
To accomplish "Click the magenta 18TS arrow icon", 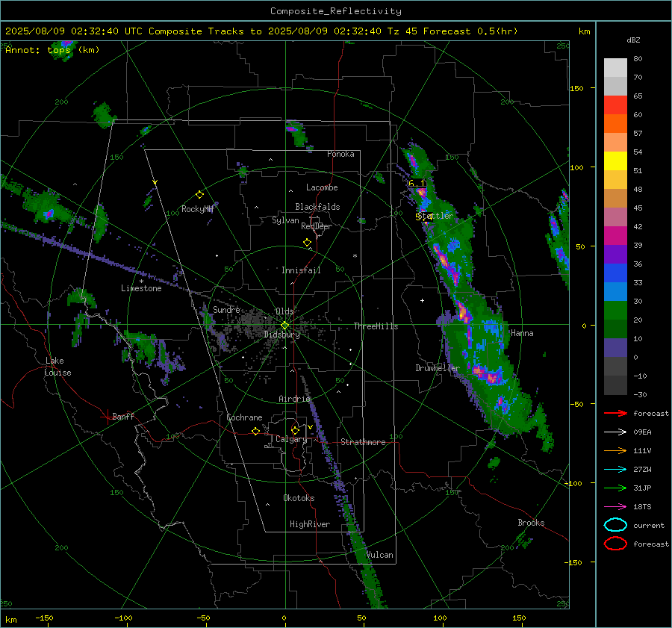I will (x=615, y=507).
